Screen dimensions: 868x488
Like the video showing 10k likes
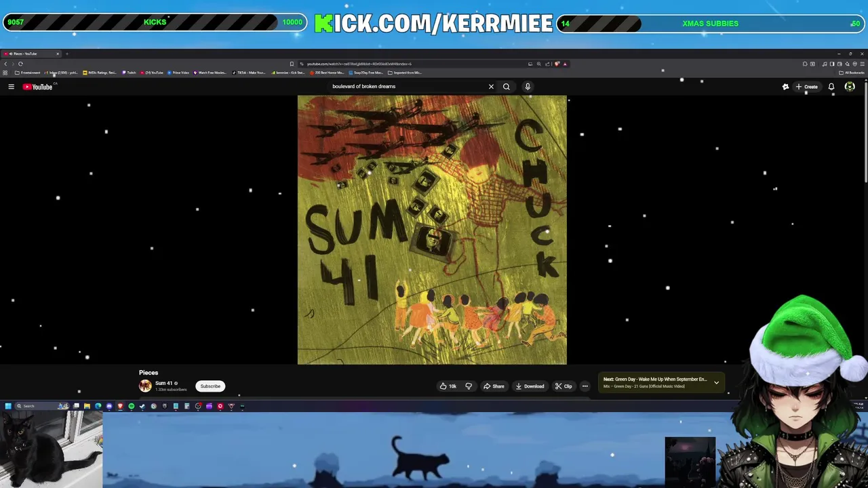point(448,386)
